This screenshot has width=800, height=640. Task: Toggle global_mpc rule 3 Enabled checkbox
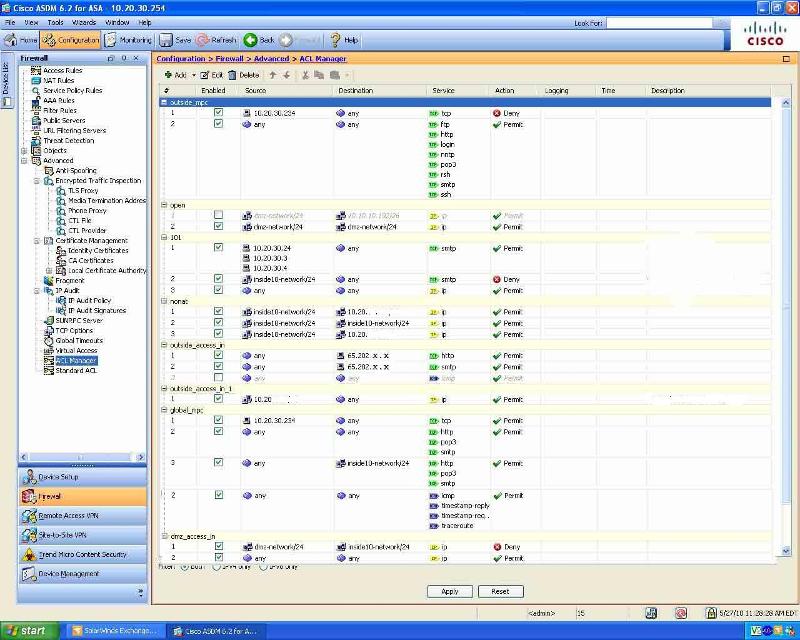pos(218,462)
